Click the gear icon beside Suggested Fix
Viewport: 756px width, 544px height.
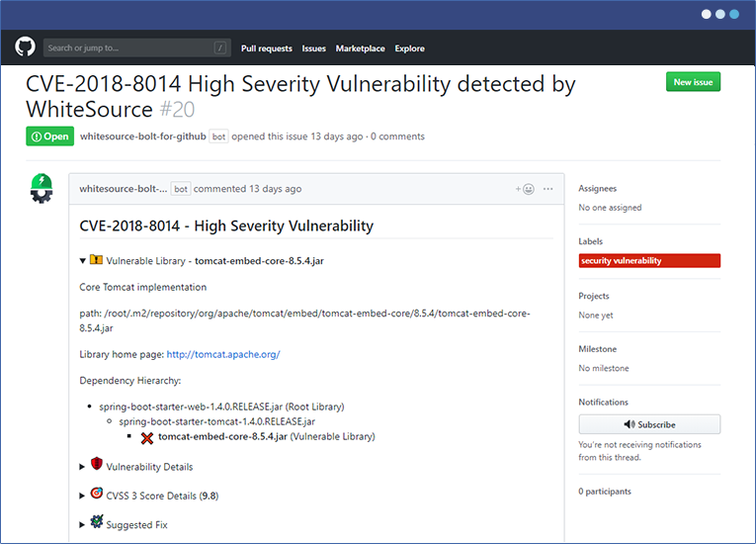pyautogui.click(x=97, y=521)
